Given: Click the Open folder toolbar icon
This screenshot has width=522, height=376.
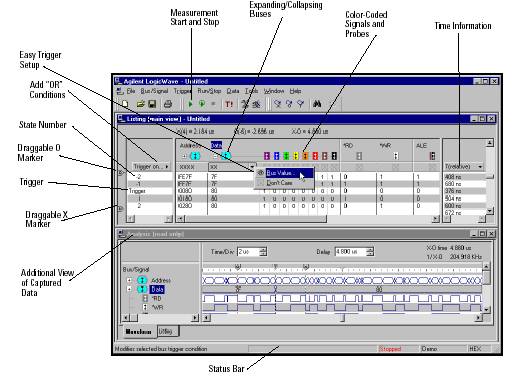Looking at the screenshot, I should (x=140, y=104).
